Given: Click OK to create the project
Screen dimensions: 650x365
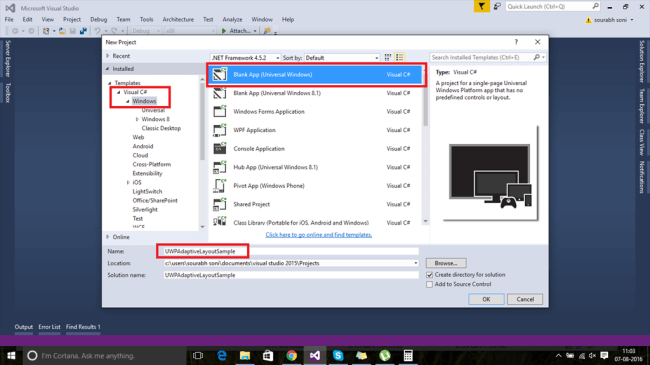Looking at the screenshot, I should pos(486,299).
